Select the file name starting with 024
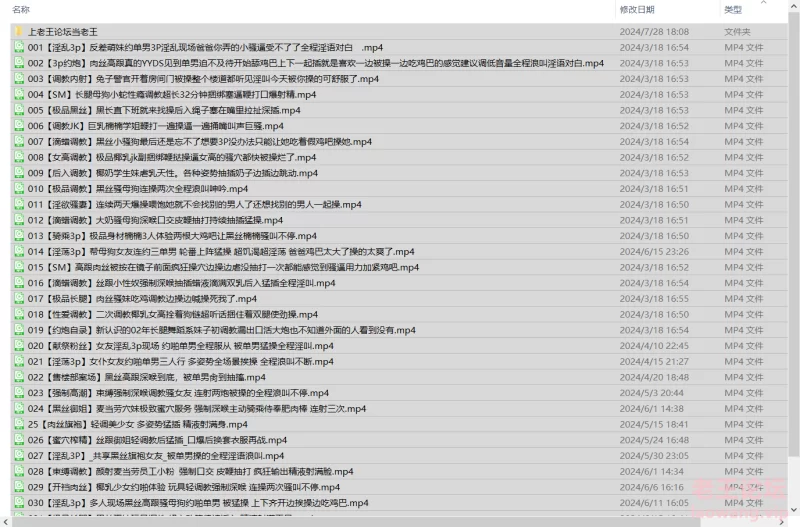 (197, 409)
